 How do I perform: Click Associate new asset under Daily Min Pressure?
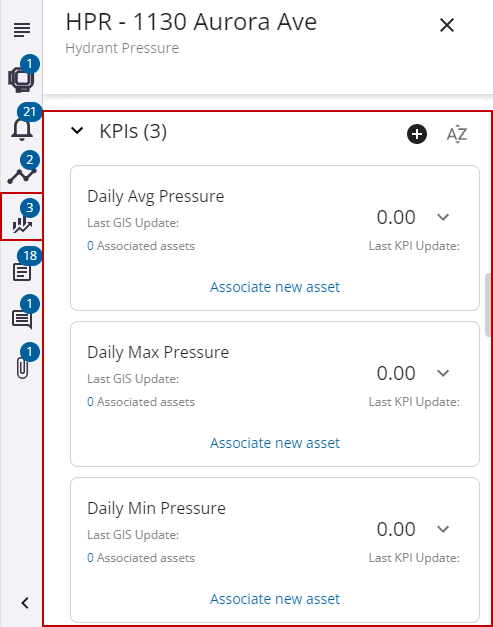[x=275, y=599]
